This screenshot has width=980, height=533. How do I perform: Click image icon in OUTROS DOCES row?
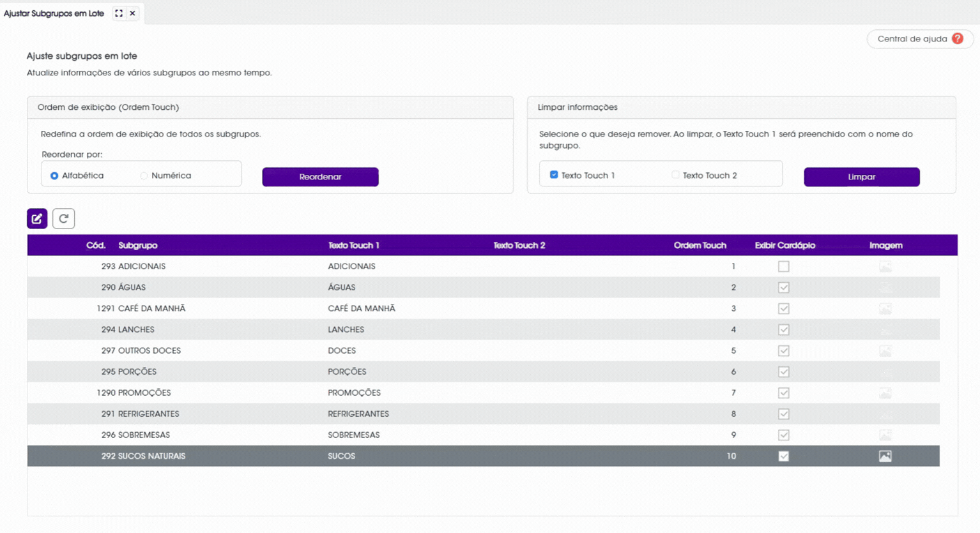885,350
